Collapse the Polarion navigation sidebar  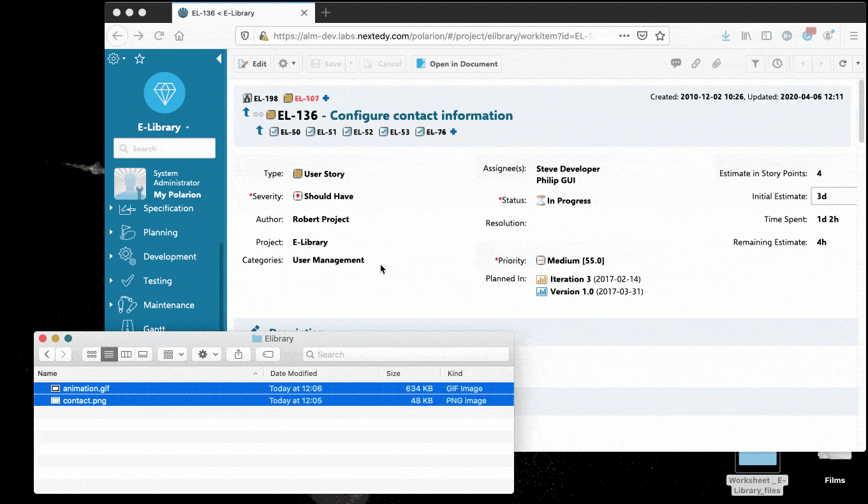tap(219, 59)
